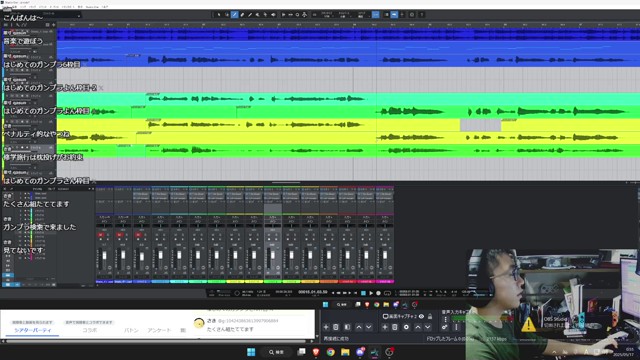Viewport: 640px width, 360px height.
Task: Click the Windows taskbar search box
Action: [x=278, y=352]
